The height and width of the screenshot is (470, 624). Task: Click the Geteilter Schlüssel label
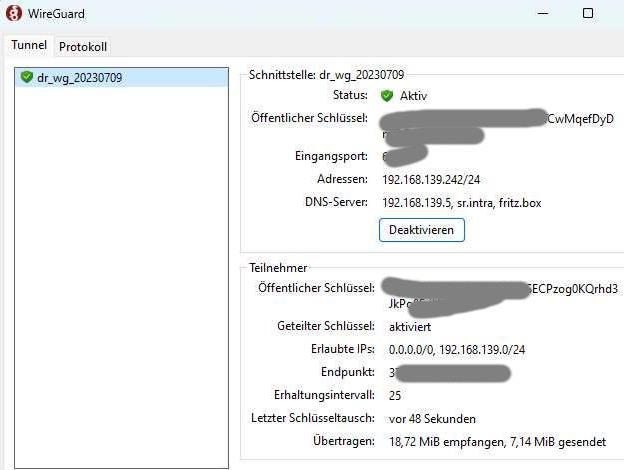click(326, 326)
